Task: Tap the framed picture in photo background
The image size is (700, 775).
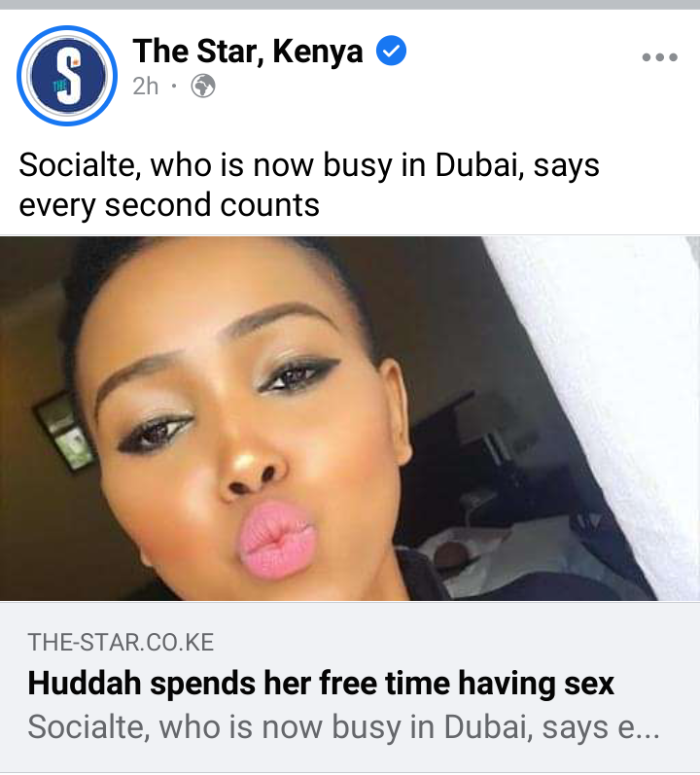Action: tap(64, 431)
